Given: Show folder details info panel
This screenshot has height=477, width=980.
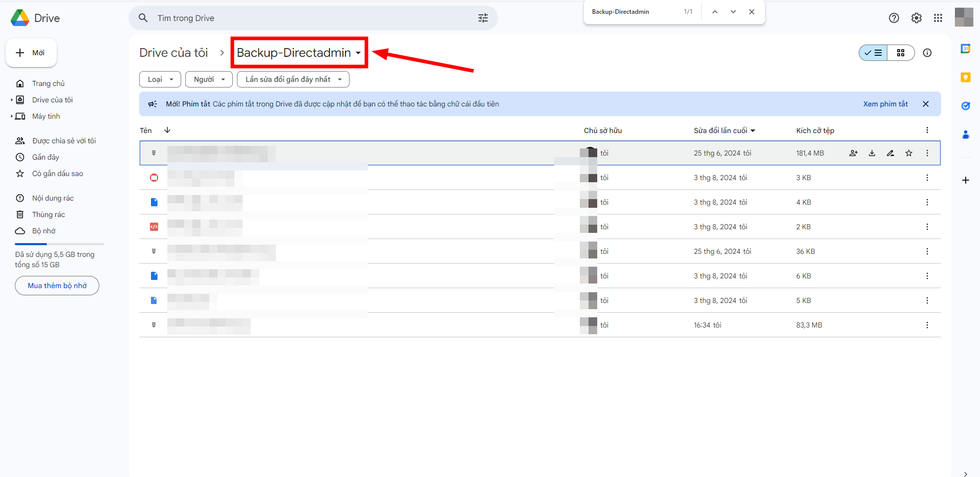Looking at the screenshot, I should [x=927, y=53].
